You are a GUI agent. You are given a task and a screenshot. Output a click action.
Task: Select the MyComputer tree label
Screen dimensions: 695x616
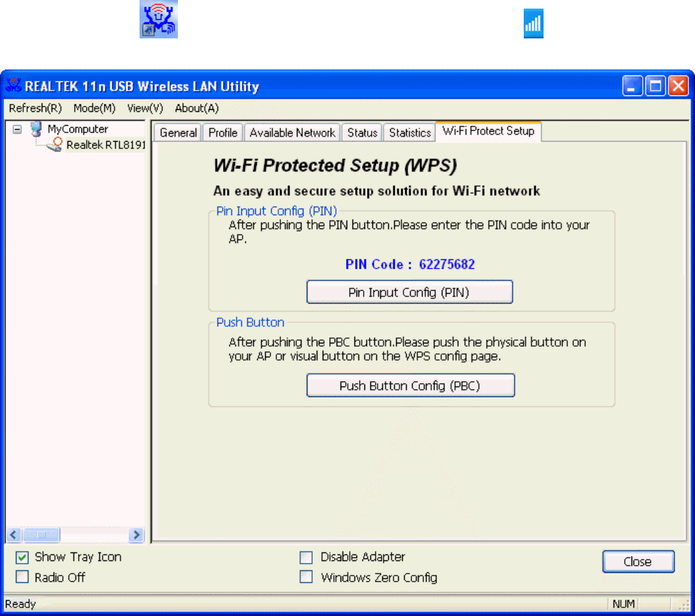tap(77, 129)
